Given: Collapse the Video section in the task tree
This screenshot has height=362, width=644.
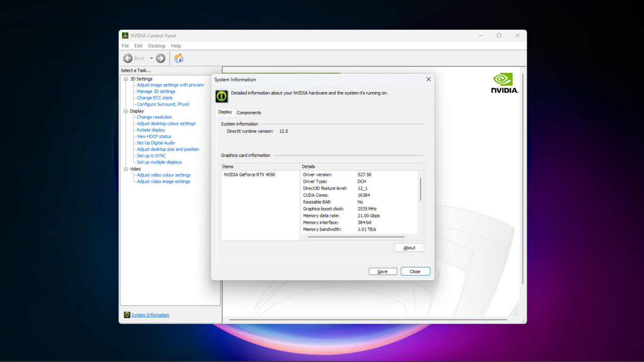Looking at the screenshot, I should (126, 168).
